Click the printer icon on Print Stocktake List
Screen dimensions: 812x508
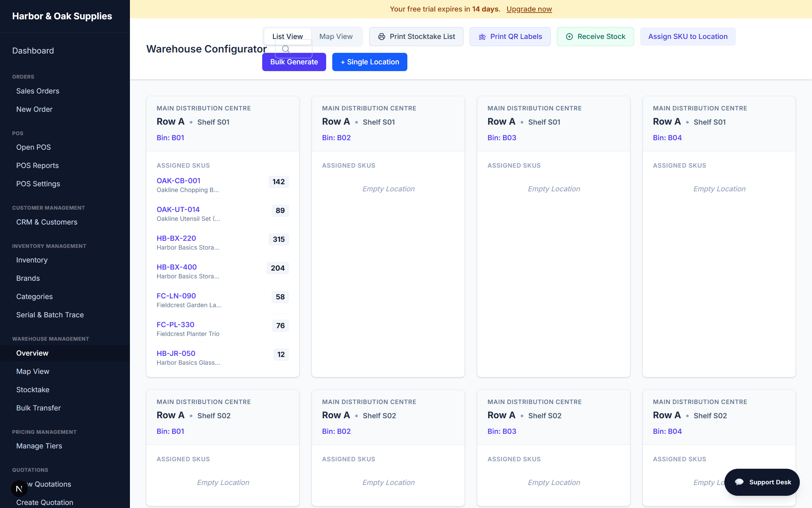382,37
